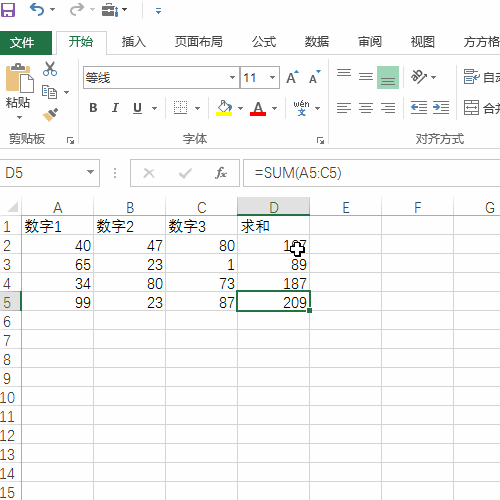Screen dimensions: 500x500
Task: Open the 等线 font name dropdown
Action: coord(232,78)
